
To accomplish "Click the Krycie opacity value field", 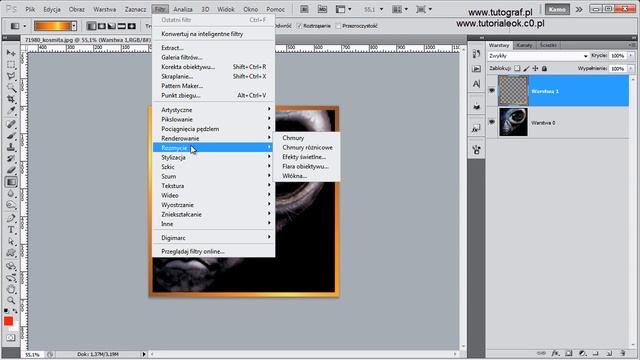I will coord(618,56).
